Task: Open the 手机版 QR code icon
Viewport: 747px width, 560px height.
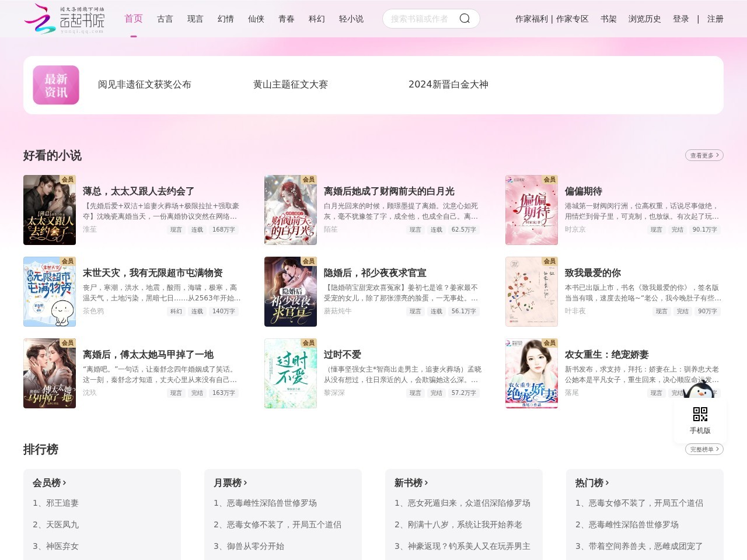Action: coord(700,414)
